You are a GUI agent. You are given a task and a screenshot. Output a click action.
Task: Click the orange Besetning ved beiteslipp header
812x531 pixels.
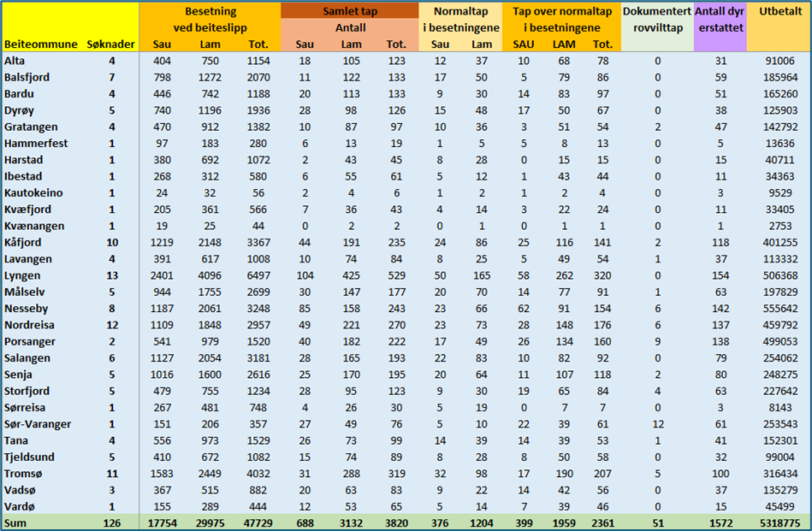(x=210, y=20)
